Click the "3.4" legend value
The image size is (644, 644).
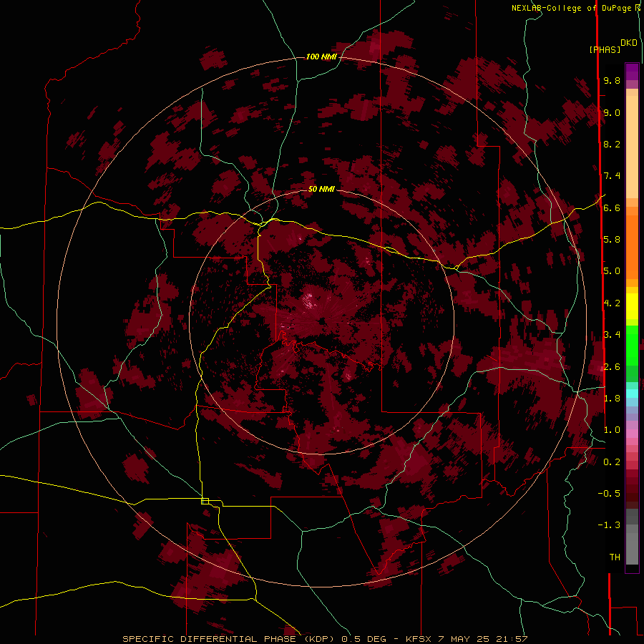click(612, 335)
